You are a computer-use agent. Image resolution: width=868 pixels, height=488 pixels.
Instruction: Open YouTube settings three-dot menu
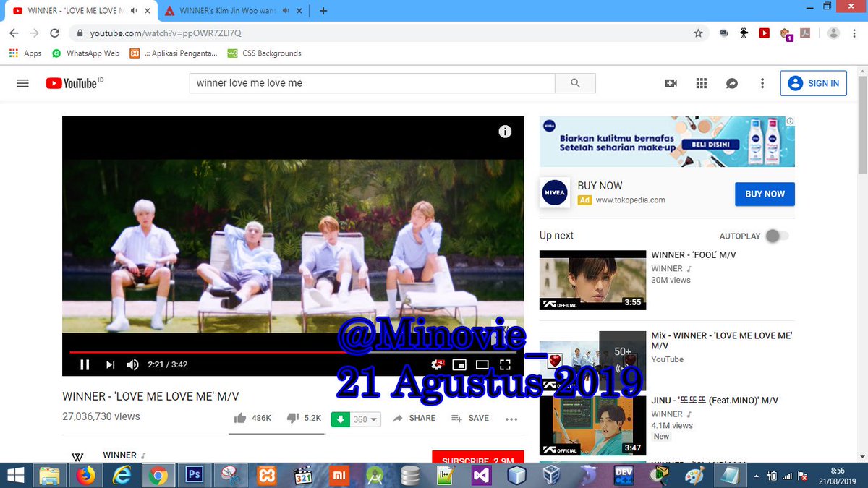click(x=762, y=83)
